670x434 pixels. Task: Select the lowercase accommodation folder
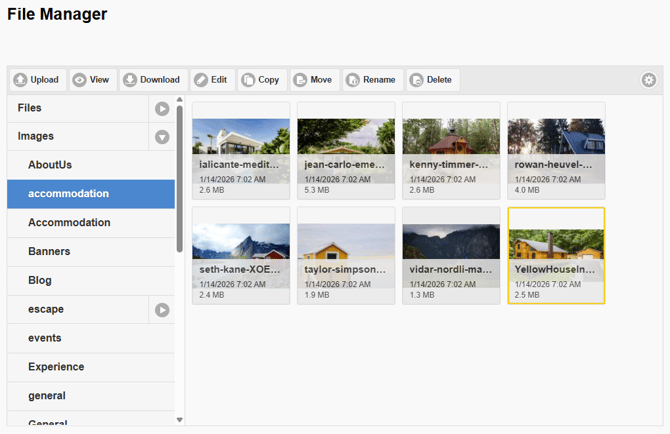(91, 194)
